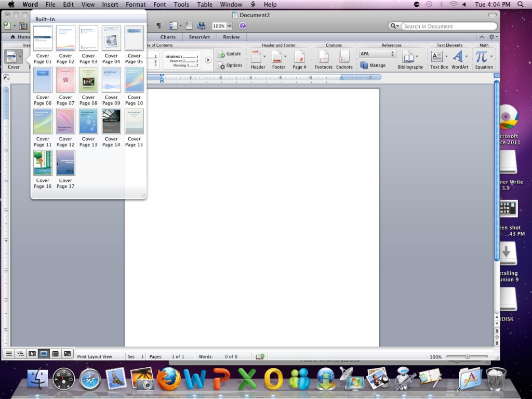Screen dimensions: 532x399
Task: Click the spelling and grammar status icon
Action: point(260,356)
